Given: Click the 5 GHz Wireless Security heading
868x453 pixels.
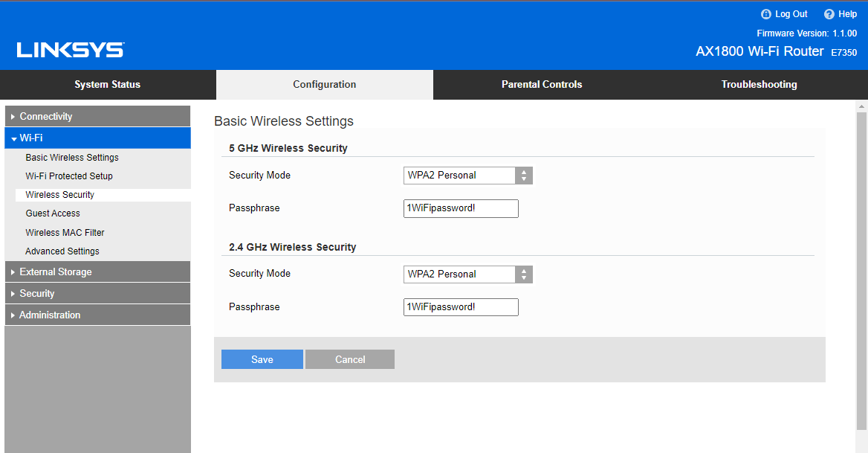Looking at the screenshot, I should 288,149.
